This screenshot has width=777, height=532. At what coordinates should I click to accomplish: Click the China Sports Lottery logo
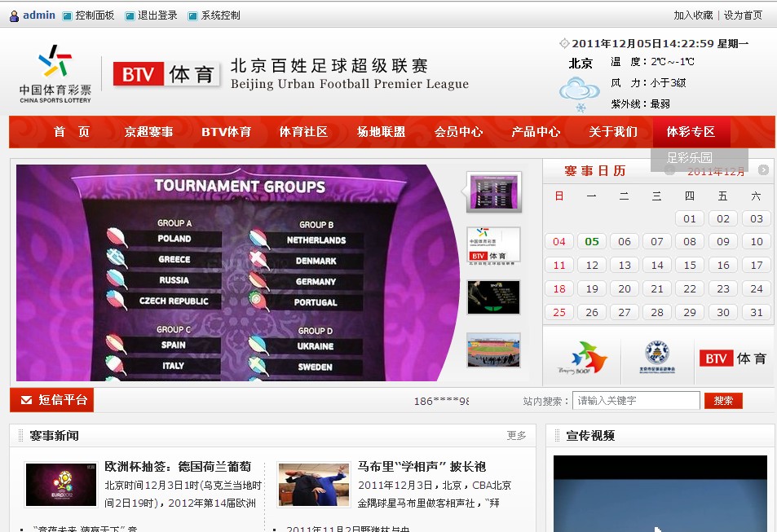[x=55, y=73]
